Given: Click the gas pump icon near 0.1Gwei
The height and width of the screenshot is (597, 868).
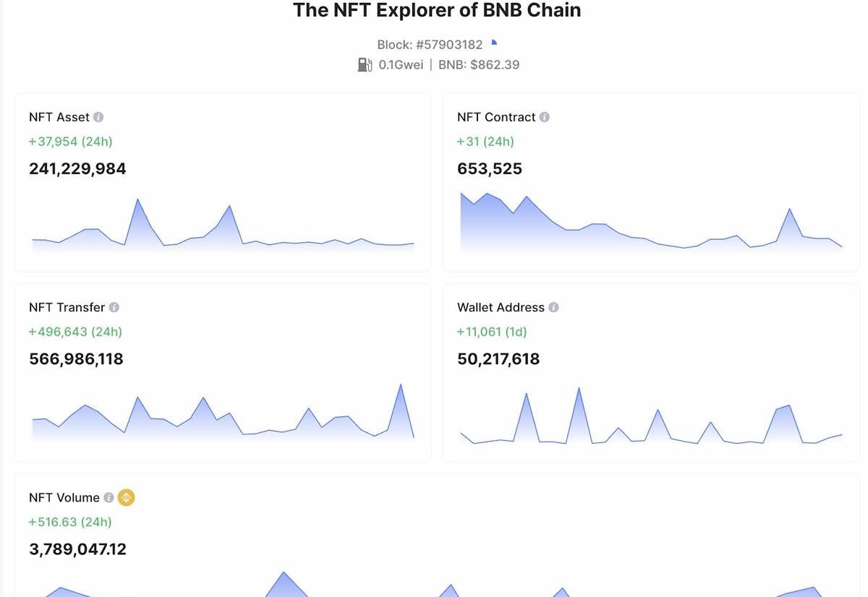Looking at the screenshot, I should click(366, 64).
